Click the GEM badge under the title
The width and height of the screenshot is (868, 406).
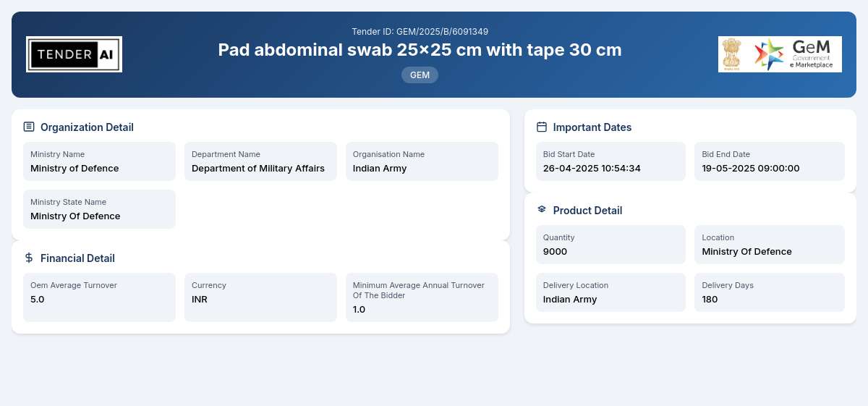coord(420,75)
